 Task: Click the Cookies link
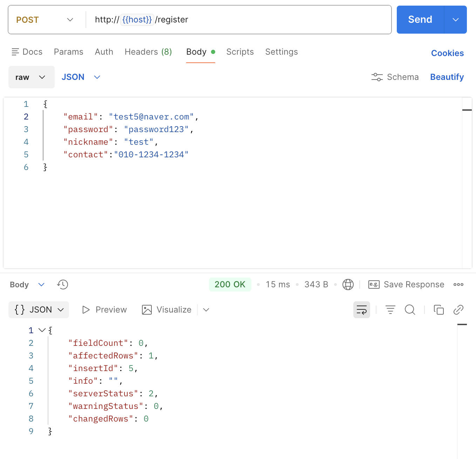pyautogui.click(x=448, y=53)
